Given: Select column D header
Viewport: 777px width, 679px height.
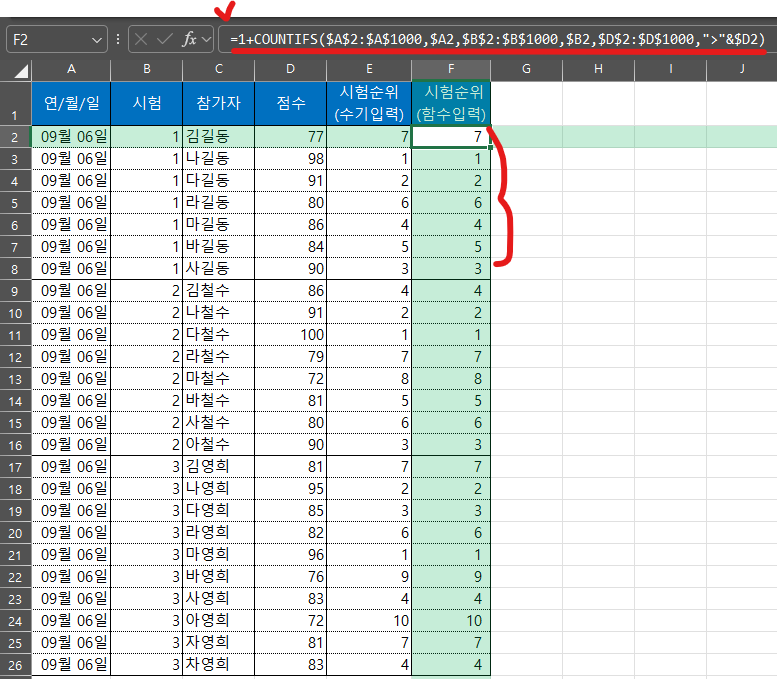Looking at the screenshot, I should click(x=290, y=69).
